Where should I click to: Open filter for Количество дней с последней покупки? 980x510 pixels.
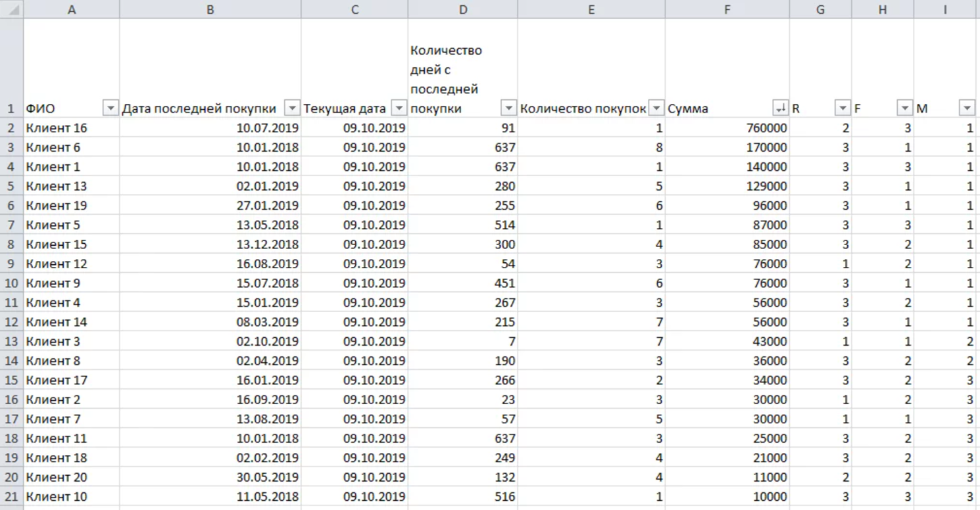point(508,108)
